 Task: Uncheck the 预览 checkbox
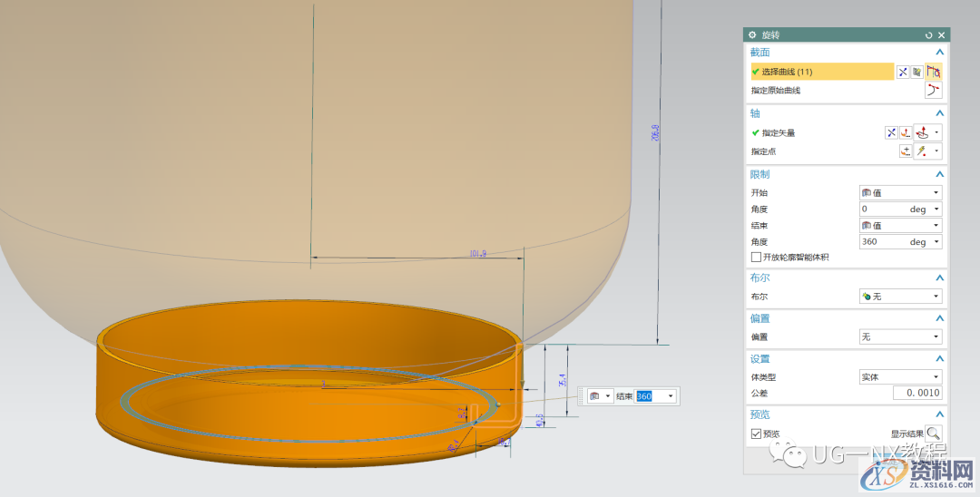point(757,434)
